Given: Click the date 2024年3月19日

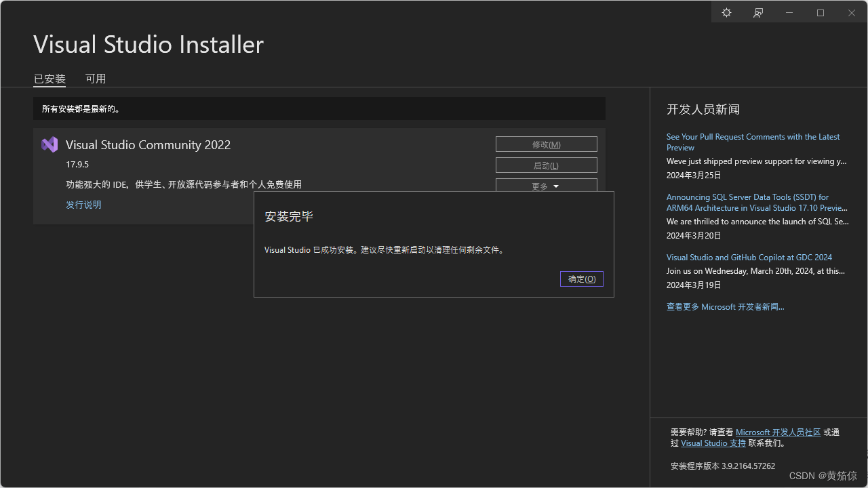Looking at the screenshot, I should click(694, 285).
